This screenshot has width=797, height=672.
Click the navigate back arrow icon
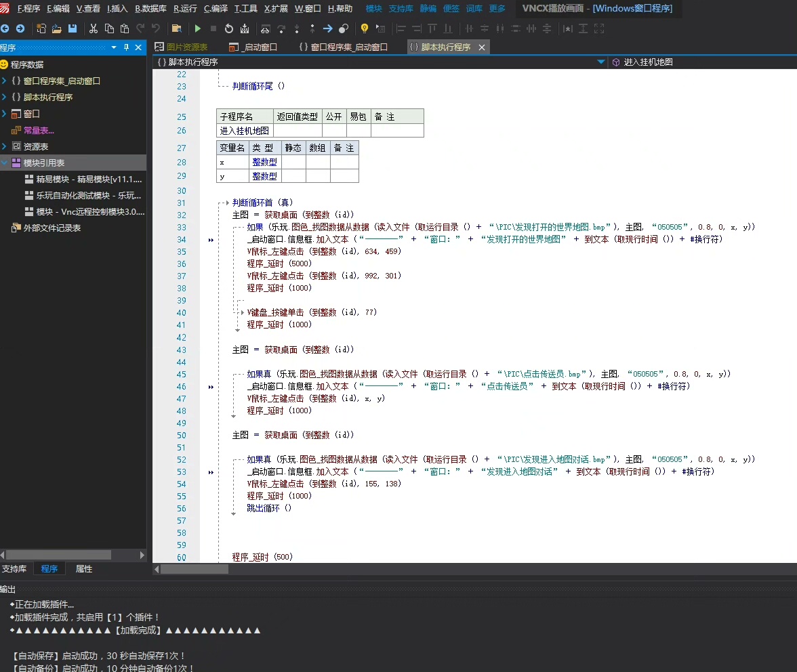point(5,28)
